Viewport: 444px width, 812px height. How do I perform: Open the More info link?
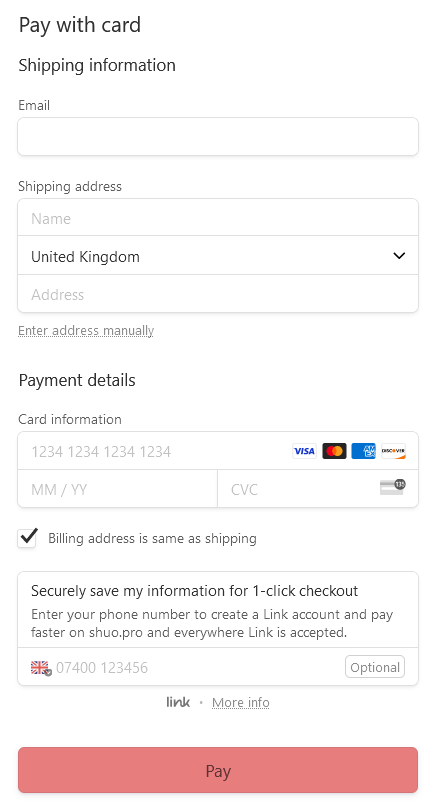click(x=241, y=703)
